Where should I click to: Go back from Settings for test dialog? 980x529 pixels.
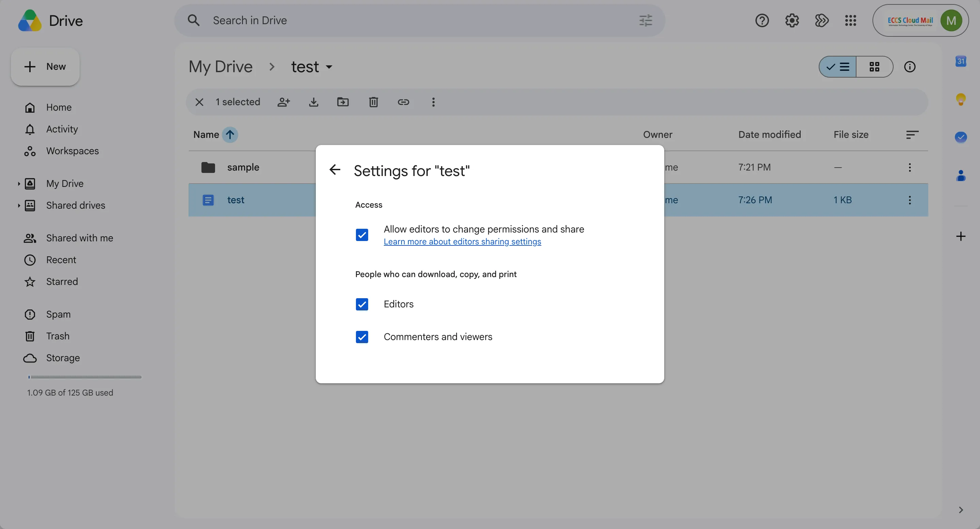click(335, 170)
